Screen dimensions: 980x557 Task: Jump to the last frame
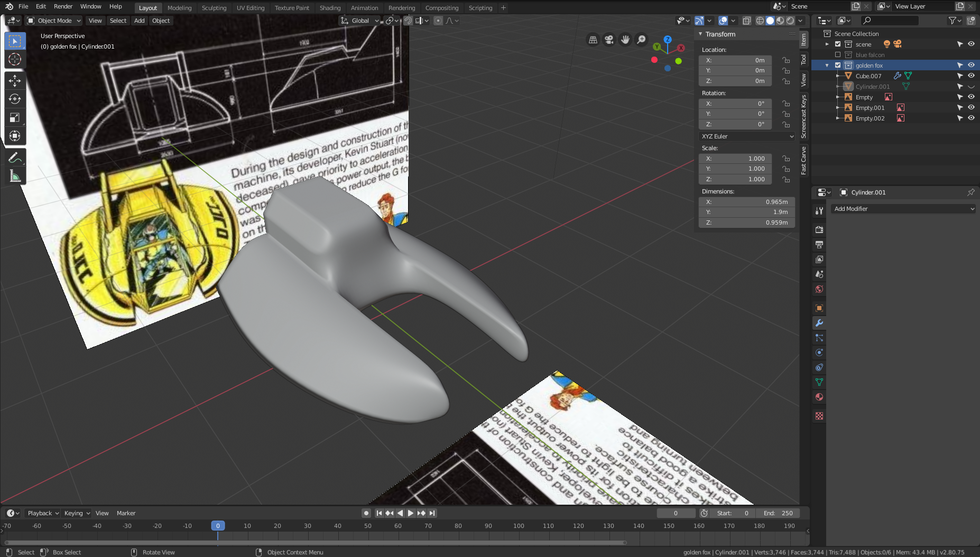click(432, 513)
